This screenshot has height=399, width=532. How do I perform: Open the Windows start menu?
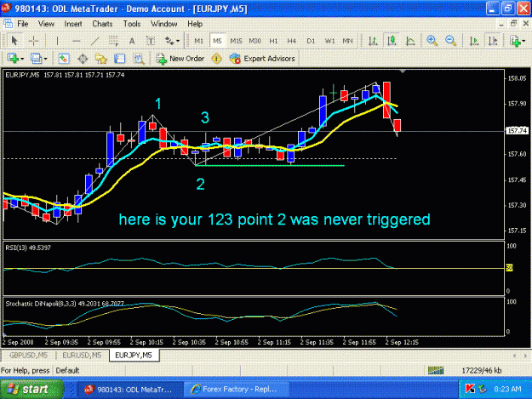click(x=31, y=389)
